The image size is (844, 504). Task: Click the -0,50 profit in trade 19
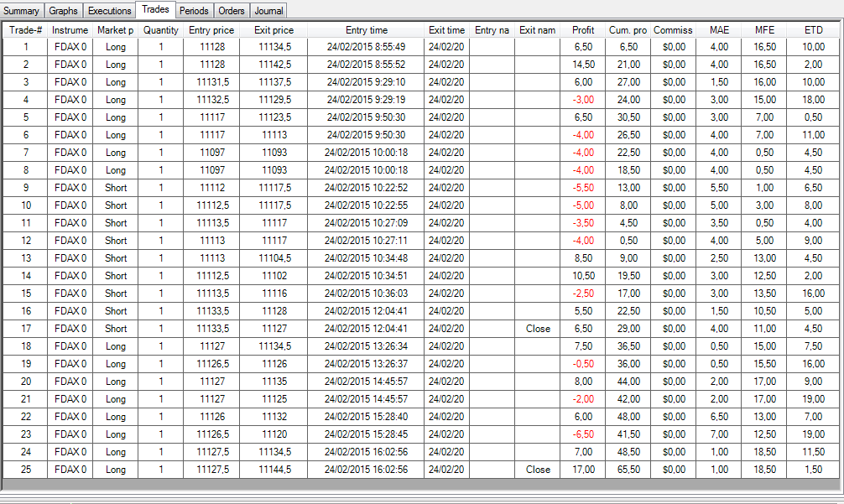point(583,364)
